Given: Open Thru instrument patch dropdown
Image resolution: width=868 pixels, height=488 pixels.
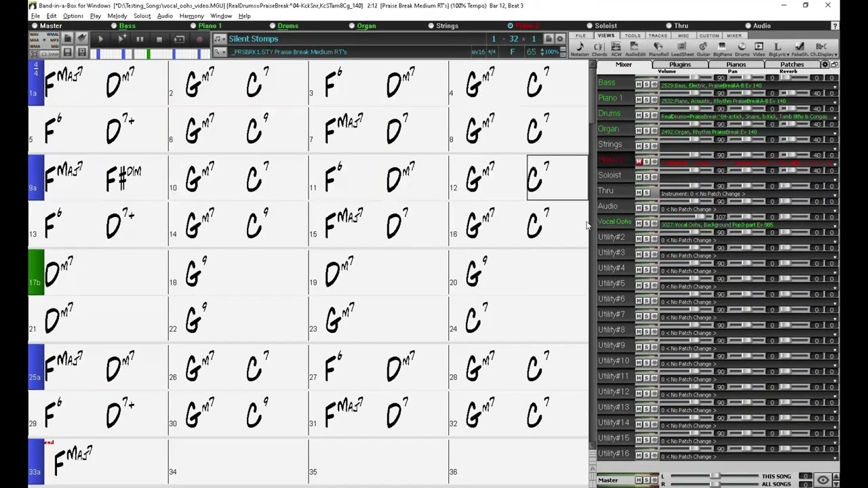Looking at the screenshot, I should 835,195.
